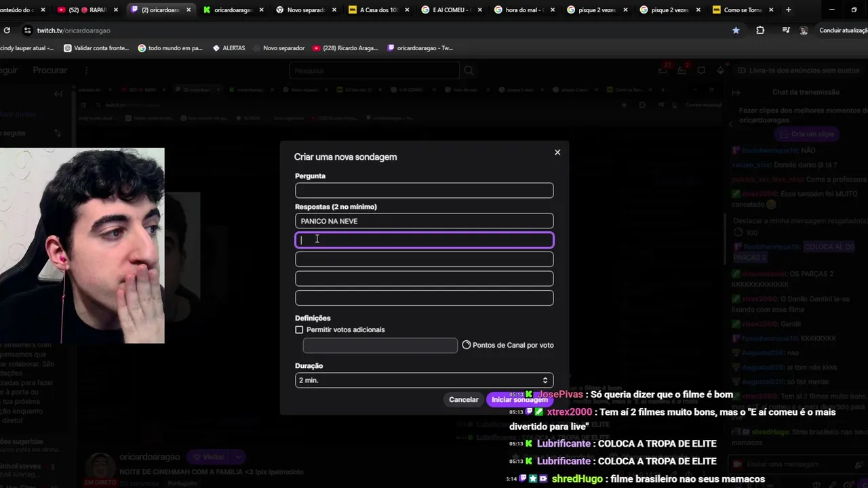Enable Permitir votos adicionais checkbox

(299, 329)
